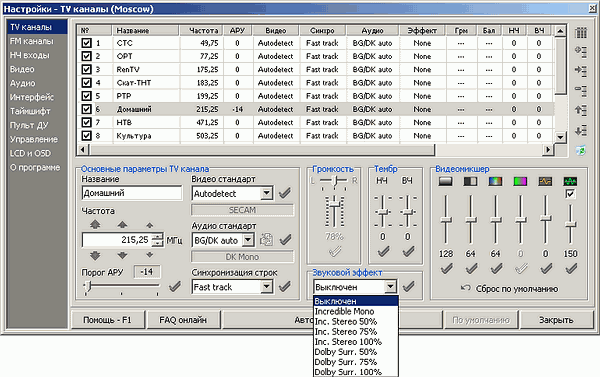The image size is (600, 377).
Task: Switch to the Таймшифт settings page
Action: [x=30, y=111]
